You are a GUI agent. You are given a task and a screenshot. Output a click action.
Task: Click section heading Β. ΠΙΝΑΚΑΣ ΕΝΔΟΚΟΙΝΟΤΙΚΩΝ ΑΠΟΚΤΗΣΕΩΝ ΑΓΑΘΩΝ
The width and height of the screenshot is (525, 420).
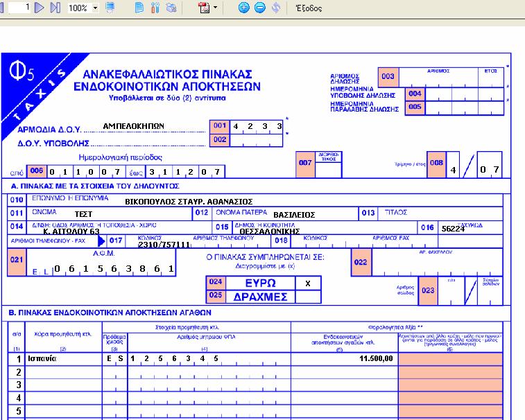click(x=110, y=313)
